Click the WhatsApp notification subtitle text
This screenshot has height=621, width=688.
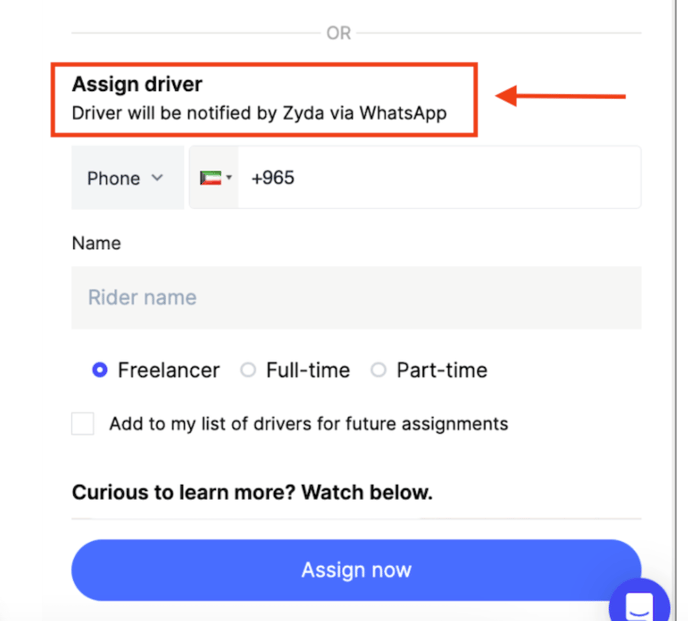click(x=259, y=113)
